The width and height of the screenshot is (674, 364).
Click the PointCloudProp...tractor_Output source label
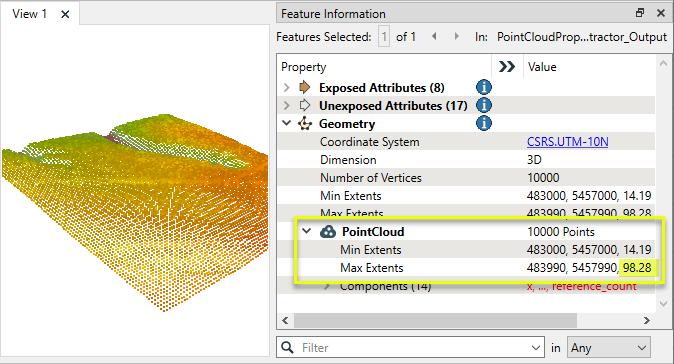[582, 37]
